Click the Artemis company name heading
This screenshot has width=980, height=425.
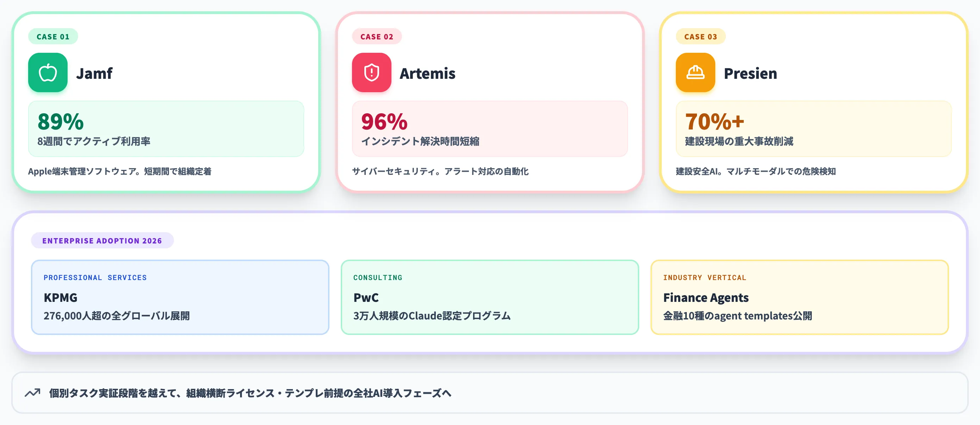point(427,74)
